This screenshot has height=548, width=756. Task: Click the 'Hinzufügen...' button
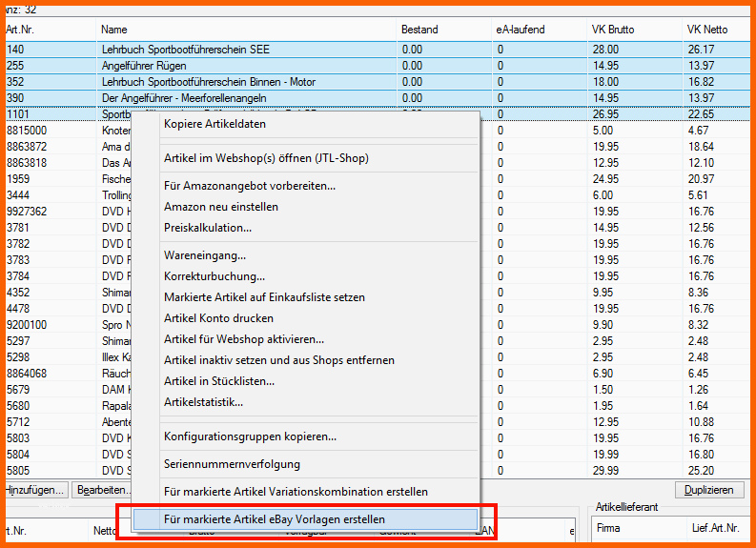pyautogui.click(x=35, y=490)
